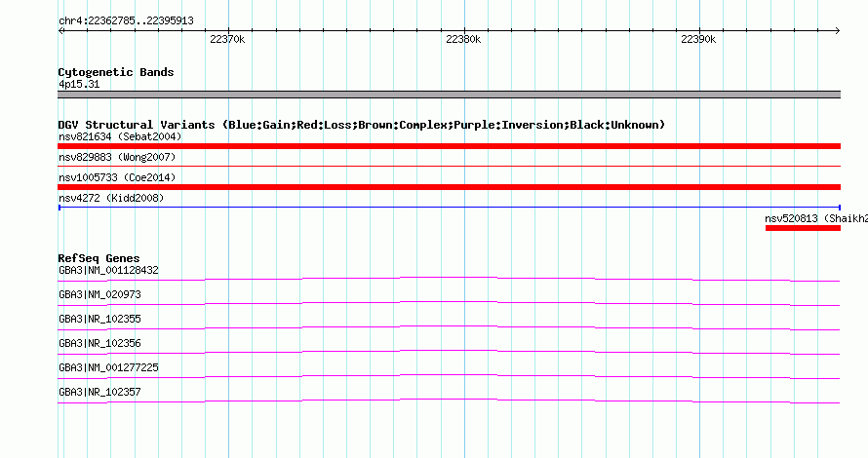Image resolution: width=868 pixels, height=458 pixels.
Task: Open transcript label GBA3|NM_020973
Action: [x=99, y=295]
